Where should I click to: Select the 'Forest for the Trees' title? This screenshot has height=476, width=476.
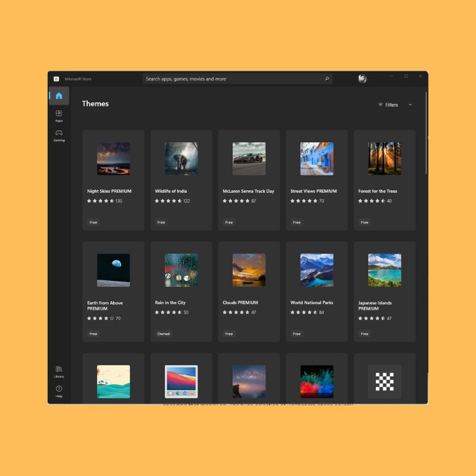pos(378,191)
